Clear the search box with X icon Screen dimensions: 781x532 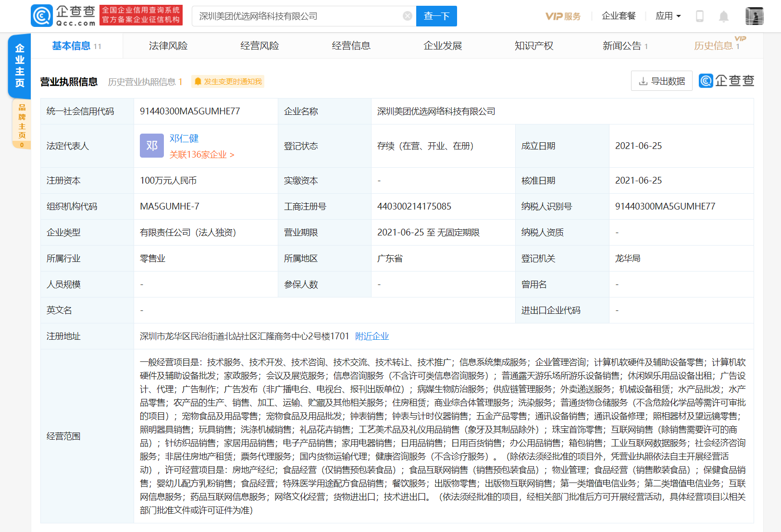tap(407, 16)
